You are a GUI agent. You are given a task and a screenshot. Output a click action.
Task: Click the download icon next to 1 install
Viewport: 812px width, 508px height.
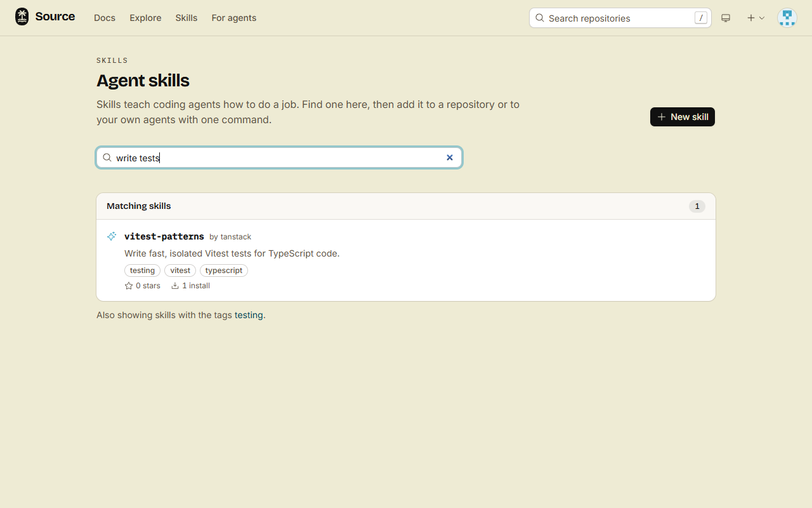coord(175,286)
